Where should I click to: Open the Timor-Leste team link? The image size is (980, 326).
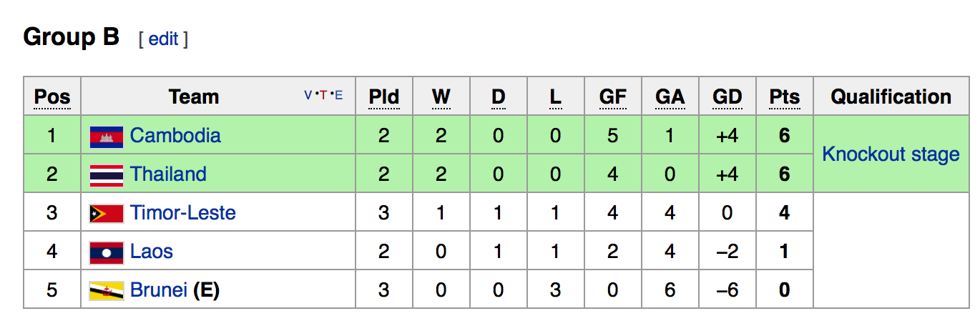[182, 213]
